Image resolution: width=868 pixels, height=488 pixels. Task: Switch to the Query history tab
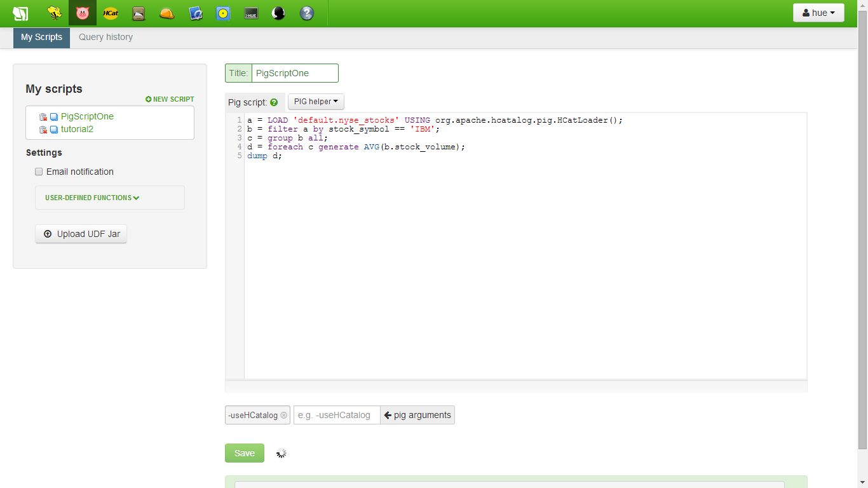[105, 37]
